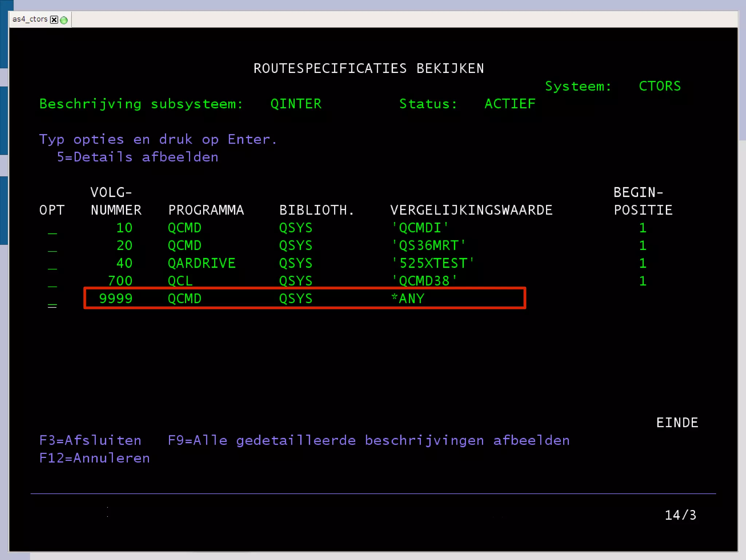Image resolution: width=746 pixels, height=560 pixels.
Task: Click the QINTER subsystem description value
Action: (296, 104)
